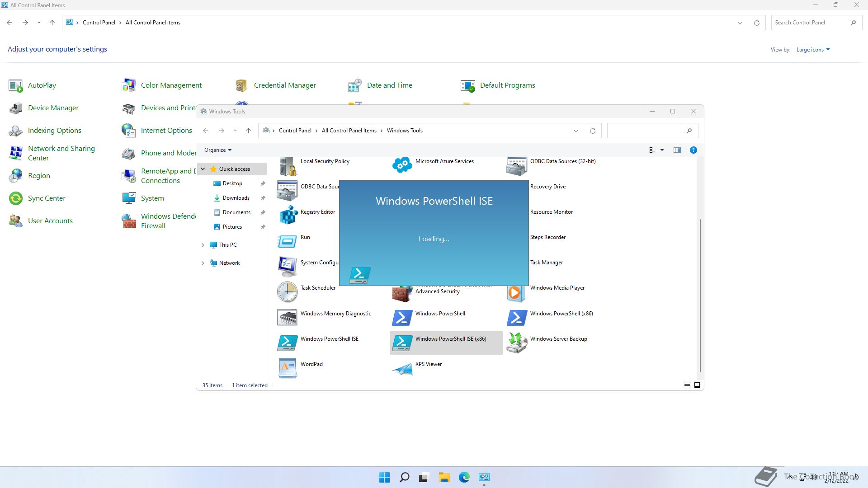Switch to large thumbnail view via status bar

pyautogui.click(x=697, y=385)
